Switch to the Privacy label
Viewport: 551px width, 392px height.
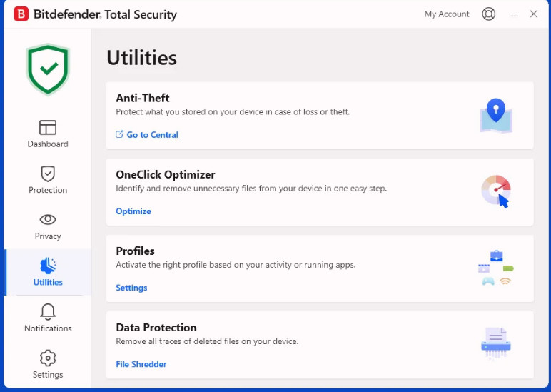[48, 236]
